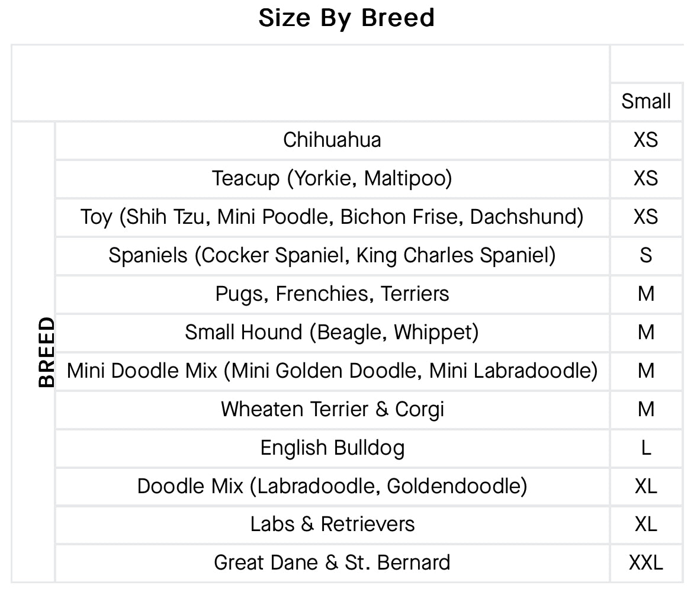The image size is (700, 598).
Task: Select the XXL size for Great Dane
Action: [x=646, y=562]
